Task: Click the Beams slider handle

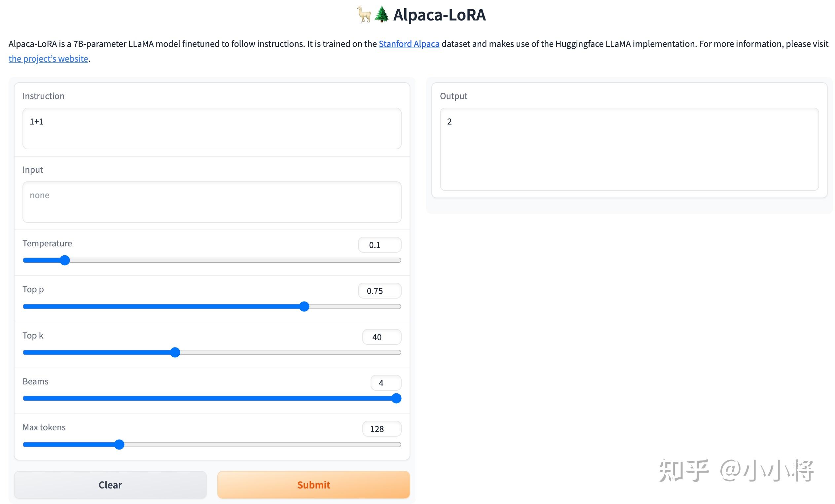Action: [396, 398]
